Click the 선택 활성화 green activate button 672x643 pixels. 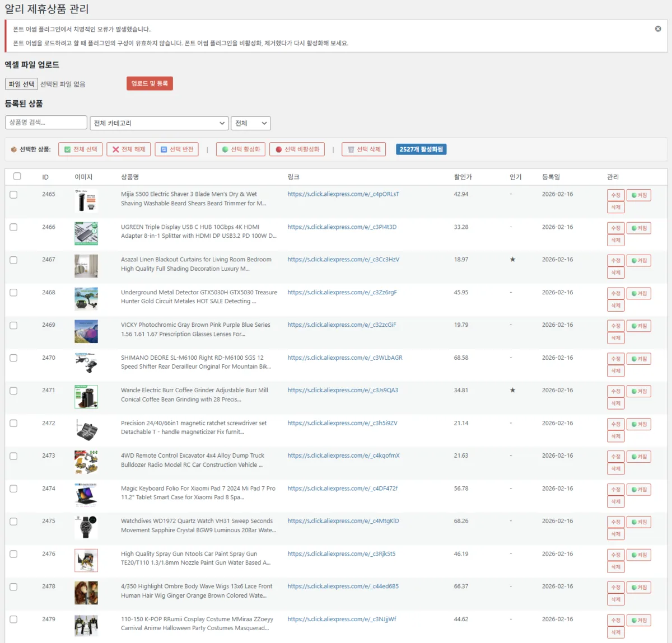pyautogui.click(x=241, y=149)
